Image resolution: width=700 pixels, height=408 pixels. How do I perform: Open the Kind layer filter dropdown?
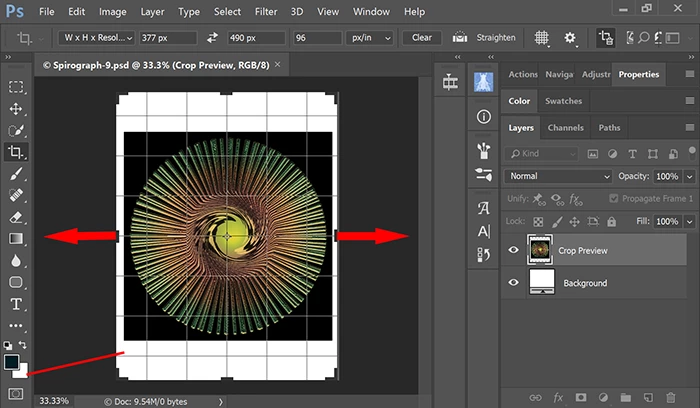[x=542, y=154]
